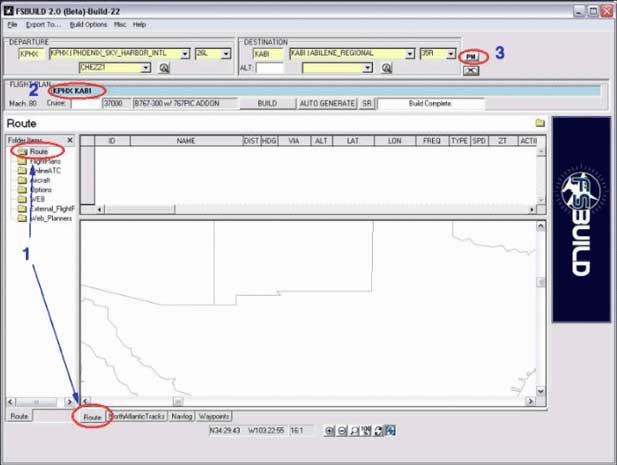Viewport: 617px width, 465px height.
Task: Click the FREQ column header
Action: [x=432, y=141]
